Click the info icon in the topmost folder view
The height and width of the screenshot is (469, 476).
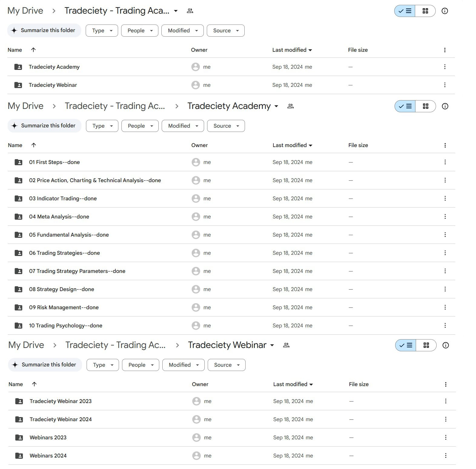tap(445, 11)
